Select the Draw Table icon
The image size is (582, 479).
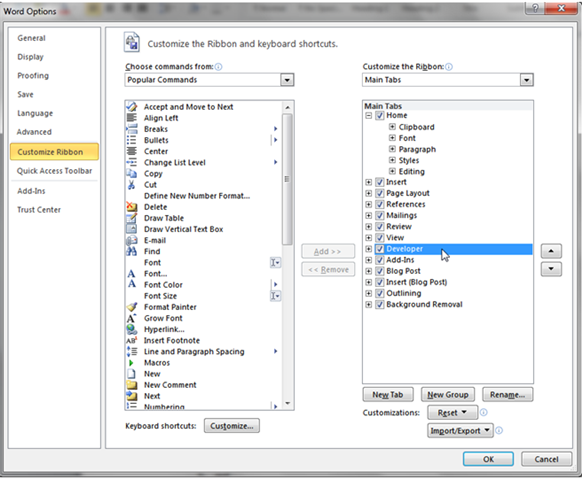point(131,218)
